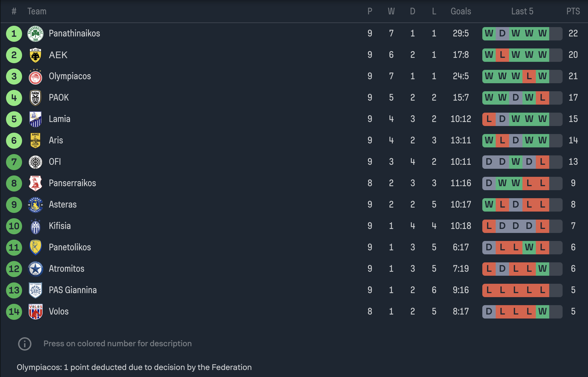The height and width of the screenshot is (377, 588).
Task: Click the Volos team badge
Action: point(35,311)
